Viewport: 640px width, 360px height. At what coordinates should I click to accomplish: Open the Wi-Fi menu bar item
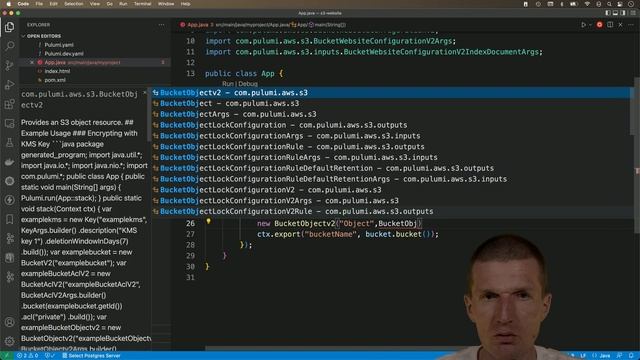pyautogui.click(x=587, y=4)
